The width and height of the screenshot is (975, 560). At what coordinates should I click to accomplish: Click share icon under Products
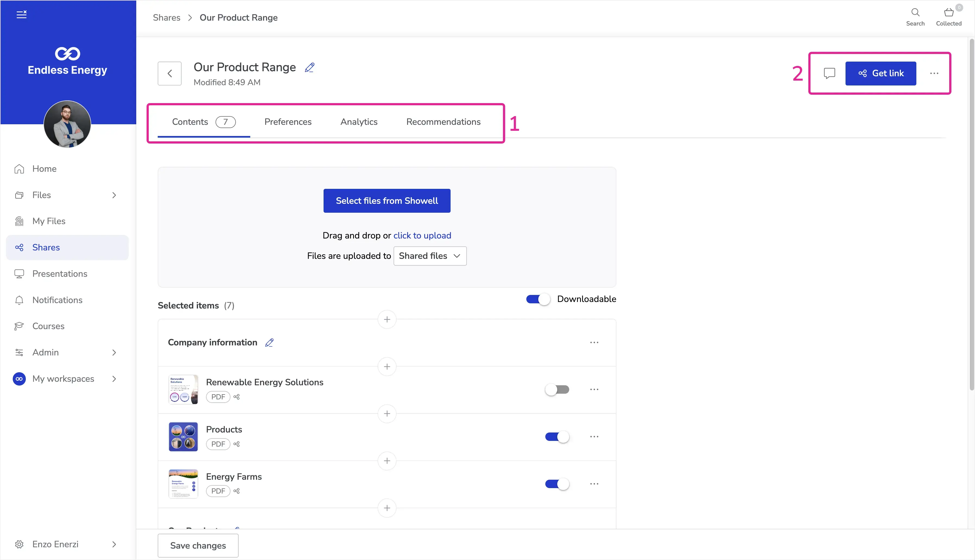(237, 444)
